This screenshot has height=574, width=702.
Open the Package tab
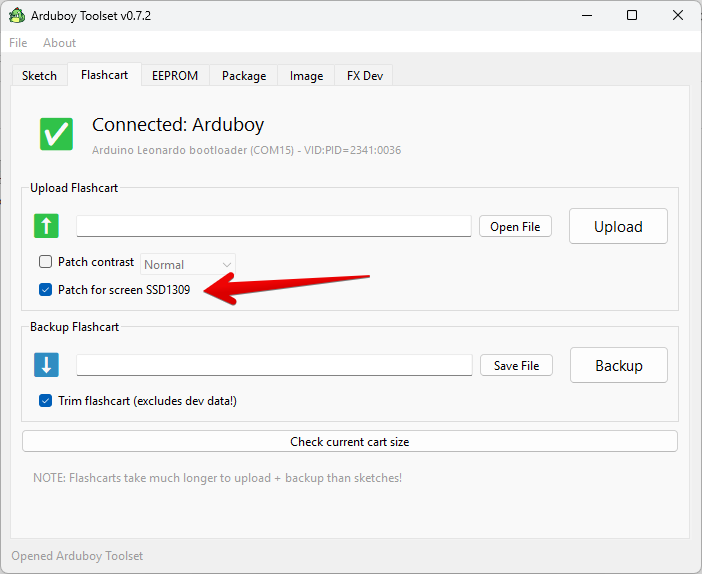[244, 76]
